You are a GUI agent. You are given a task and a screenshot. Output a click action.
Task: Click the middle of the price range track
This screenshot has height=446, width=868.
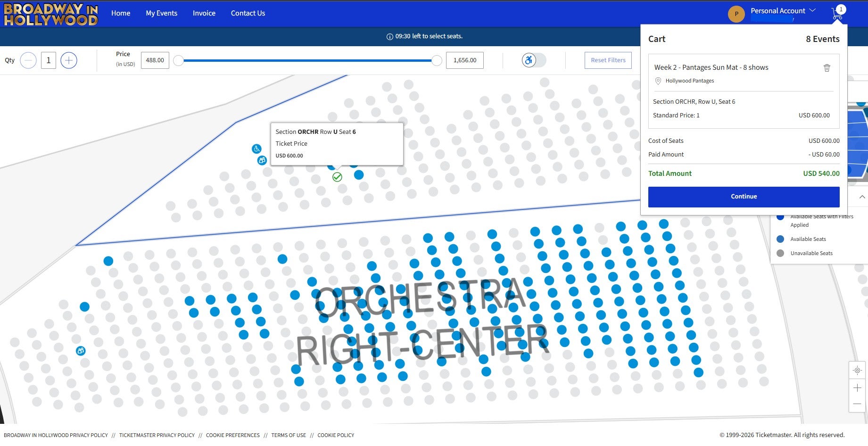(307, 60)
